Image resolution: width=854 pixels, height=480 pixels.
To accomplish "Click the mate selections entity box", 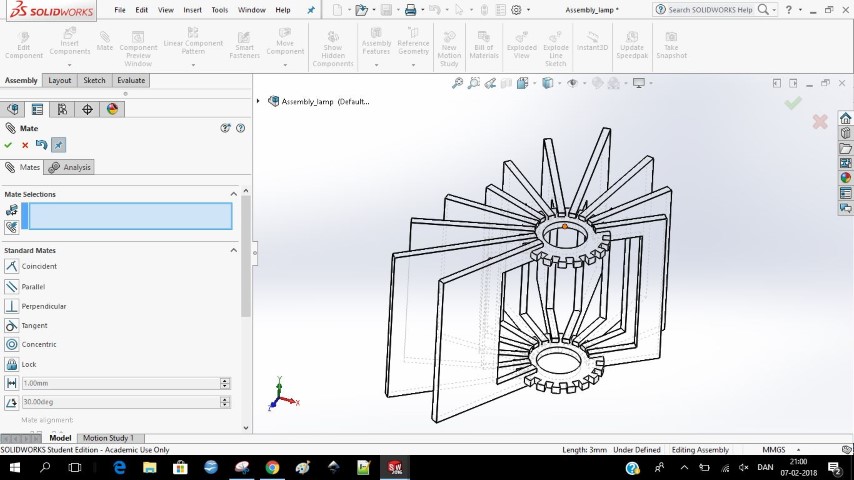I will pos(131,216).
